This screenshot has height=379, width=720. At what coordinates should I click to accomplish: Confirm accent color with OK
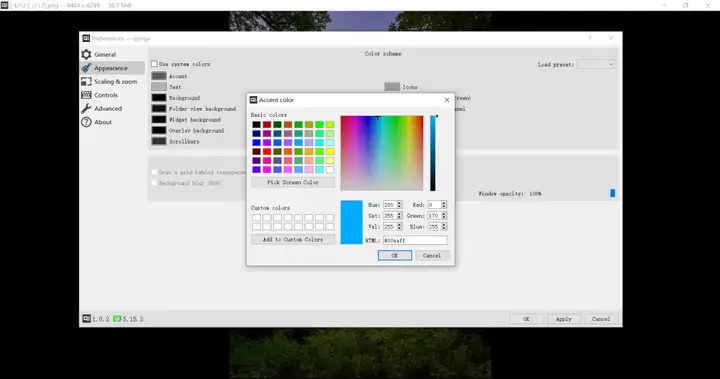[x=394, y=255]
